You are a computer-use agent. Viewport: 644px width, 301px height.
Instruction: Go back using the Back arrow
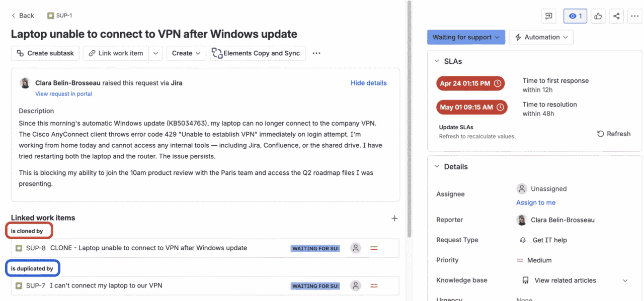[23, 16]
